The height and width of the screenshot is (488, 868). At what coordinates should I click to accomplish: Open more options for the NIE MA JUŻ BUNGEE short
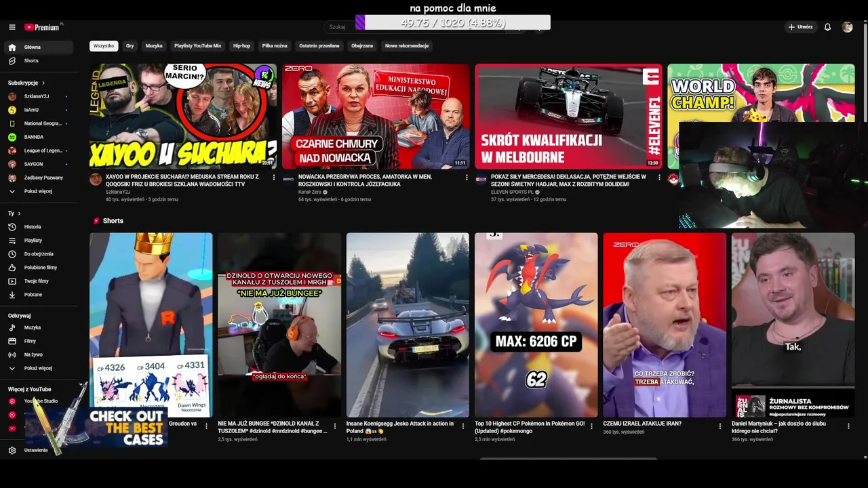(x=334, y=426)
